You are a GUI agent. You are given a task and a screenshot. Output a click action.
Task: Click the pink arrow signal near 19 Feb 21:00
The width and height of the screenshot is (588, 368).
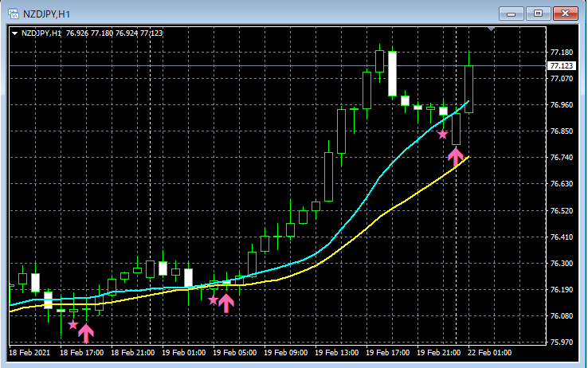456,157
